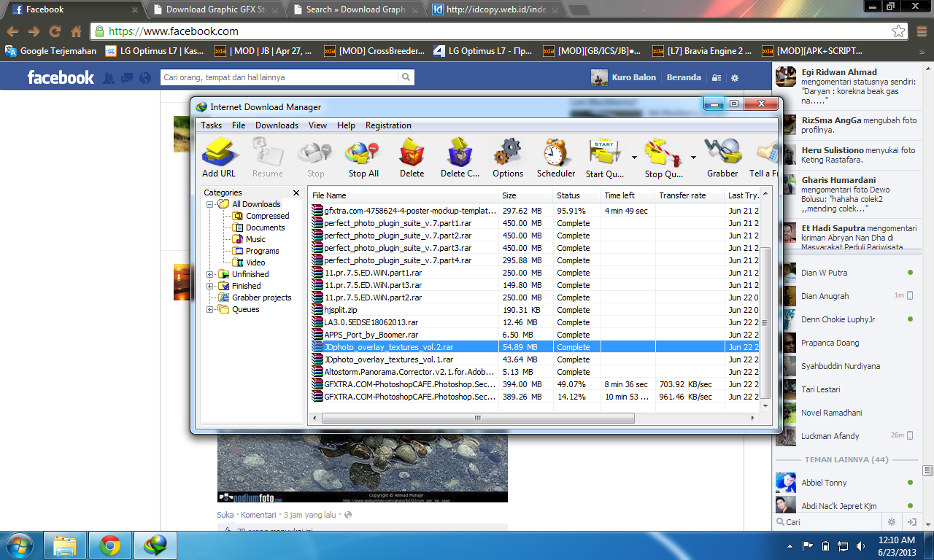The height and width of the screenshot is (560, 934).
Task: Select 11.pr.7.5.ED.WiN.part3.rar row
Action: pyautogui.click(x=535, y=285)
